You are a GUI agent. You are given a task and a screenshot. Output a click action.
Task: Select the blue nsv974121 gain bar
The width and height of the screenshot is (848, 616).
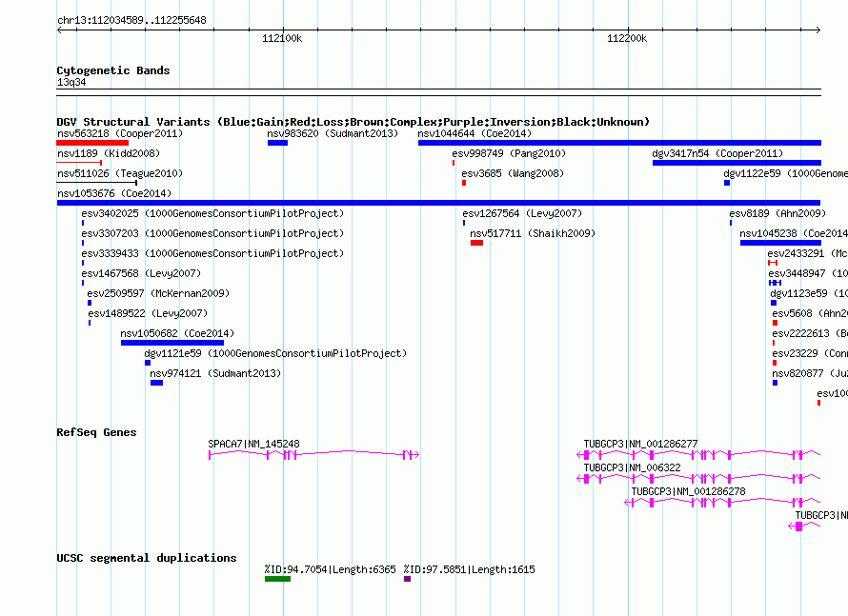pos(157,383)
